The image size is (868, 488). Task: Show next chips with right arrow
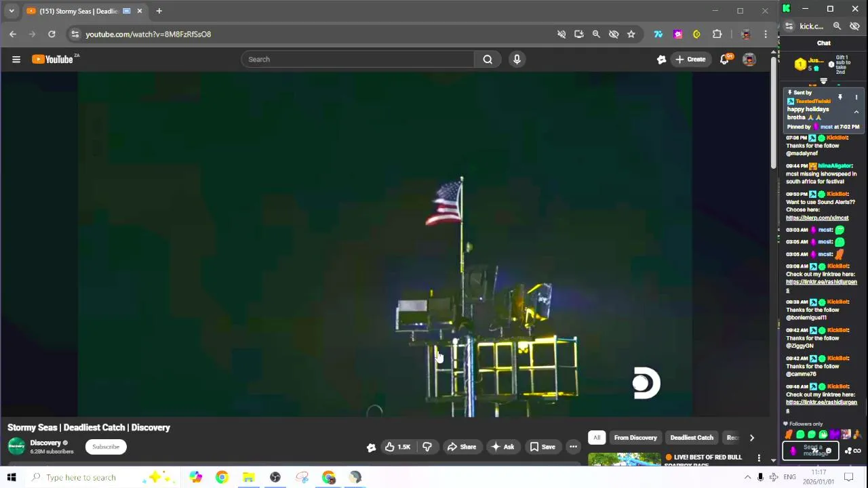pos(751,437)
